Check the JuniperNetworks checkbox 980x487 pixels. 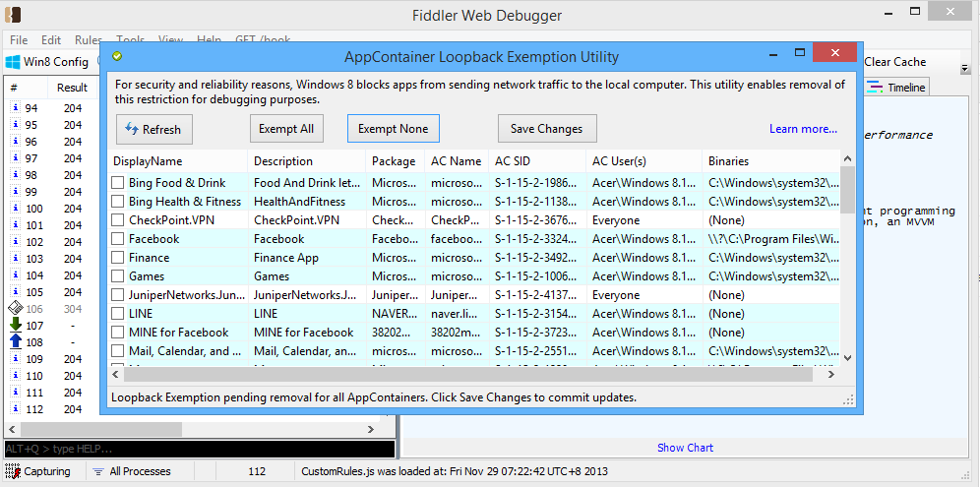117,295
